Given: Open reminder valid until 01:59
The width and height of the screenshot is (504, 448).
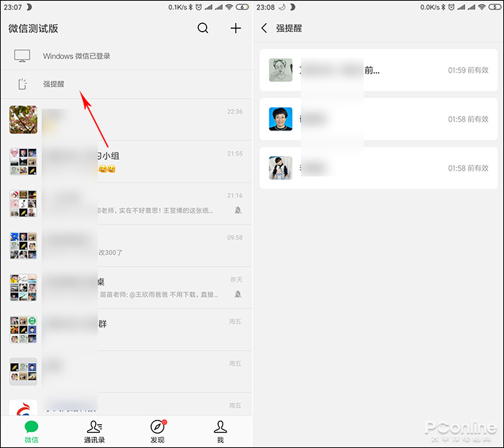Looking at the screenshot, I should click(x=379, y=70).
